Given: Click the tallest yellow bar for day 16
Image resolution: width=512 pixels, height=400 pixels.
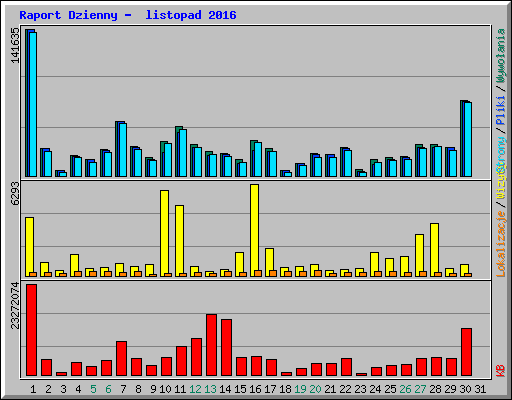Looking at the screenshot, I should [x=254, y=230].
